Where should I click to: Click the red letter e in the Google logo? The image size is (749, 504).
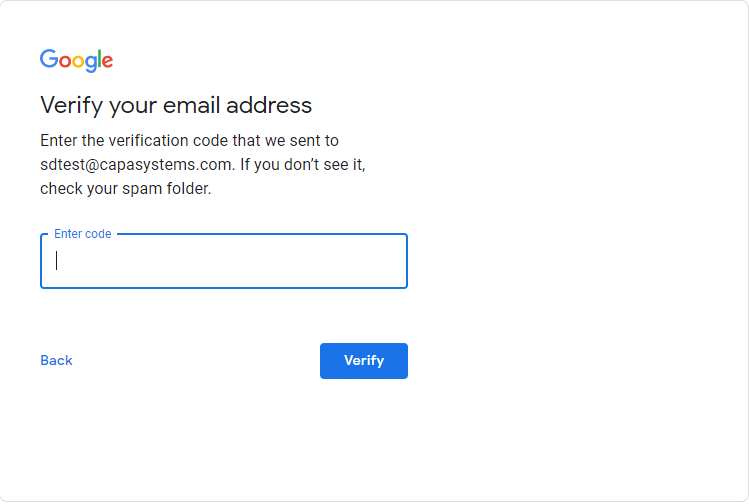tap(107, 61)
